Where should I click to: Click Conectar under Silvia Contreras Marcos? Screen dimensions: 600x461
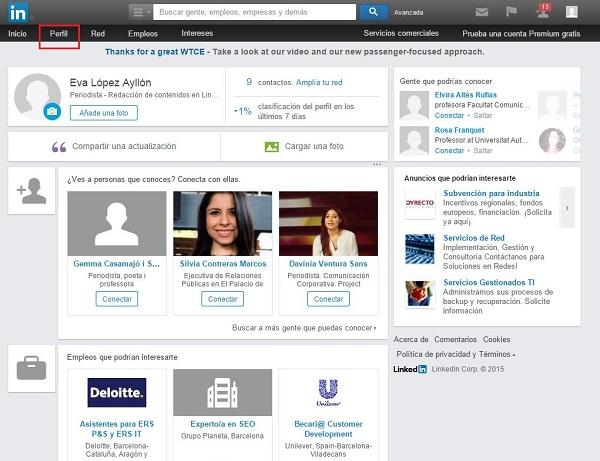(221, 299)
